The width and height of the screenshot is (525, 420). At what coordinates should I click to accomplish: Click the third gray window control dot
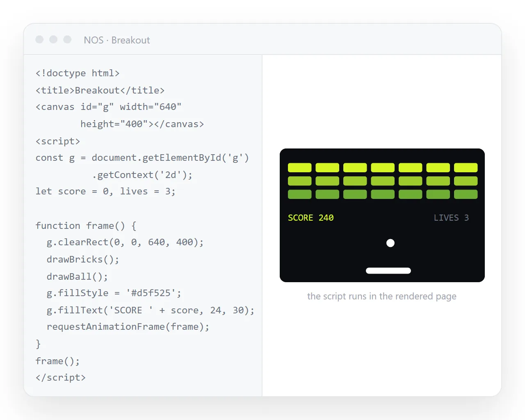(67, 39)
